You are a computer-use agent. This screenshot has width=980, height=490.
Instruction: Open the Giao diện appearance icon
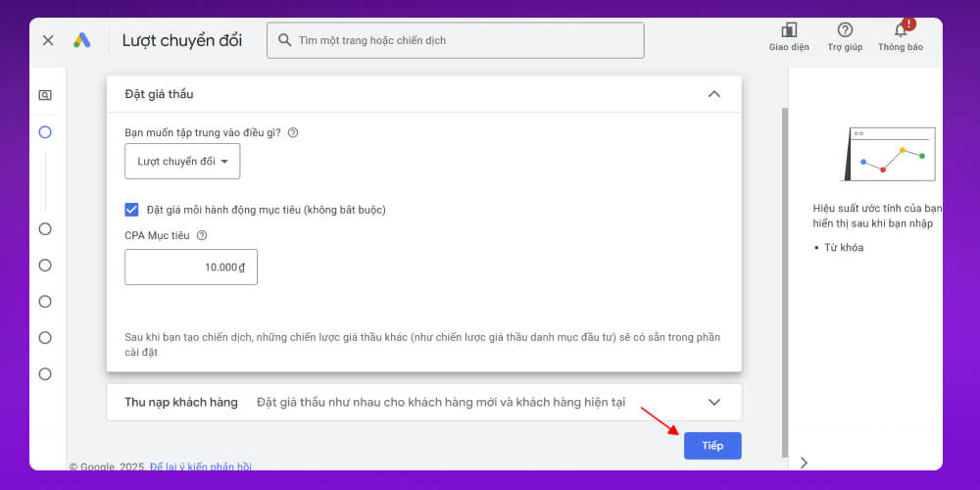pyautogui.click(x=789, y=30)
